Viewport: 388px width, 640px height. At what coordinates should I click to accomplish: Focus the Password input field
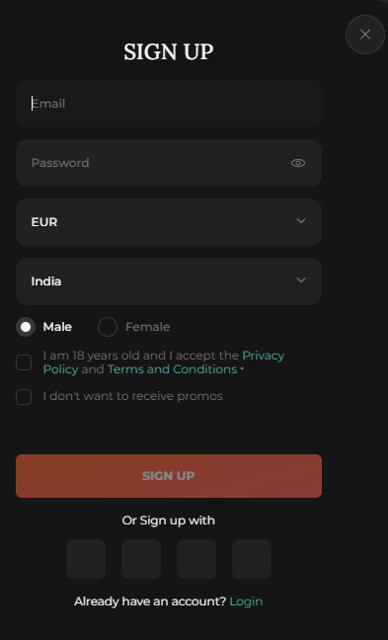tap(169, 163)
